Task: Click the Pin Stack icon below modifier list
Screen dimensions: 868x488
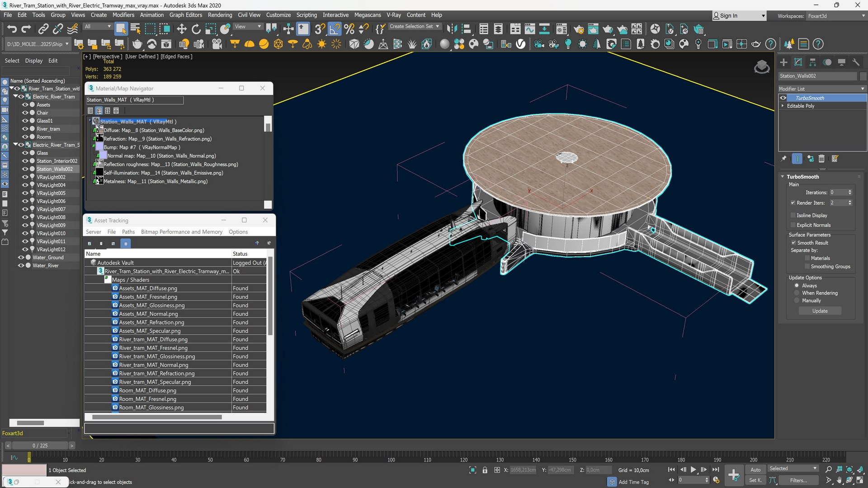Action: tap(783, 159)
